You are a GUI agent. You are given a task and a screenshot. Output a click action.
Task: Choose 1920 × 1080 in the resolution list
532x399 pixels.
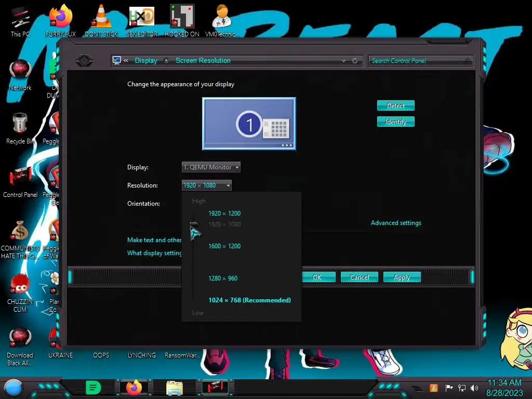(224, 224)
